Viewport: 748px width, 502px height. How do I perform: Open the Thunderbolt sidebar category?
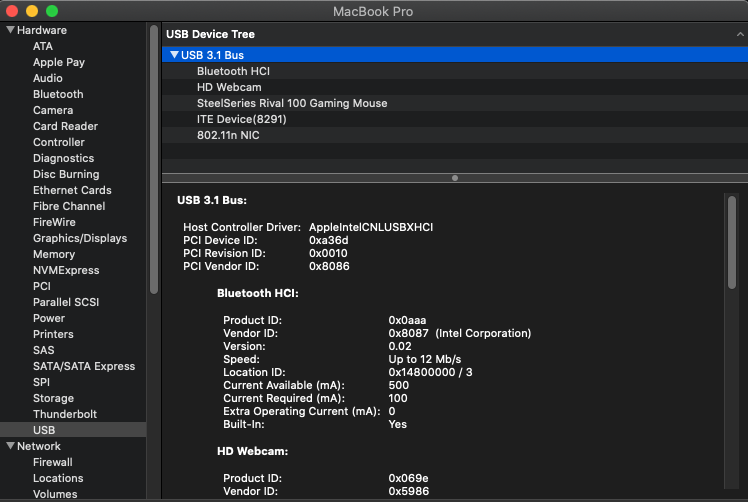65,414
